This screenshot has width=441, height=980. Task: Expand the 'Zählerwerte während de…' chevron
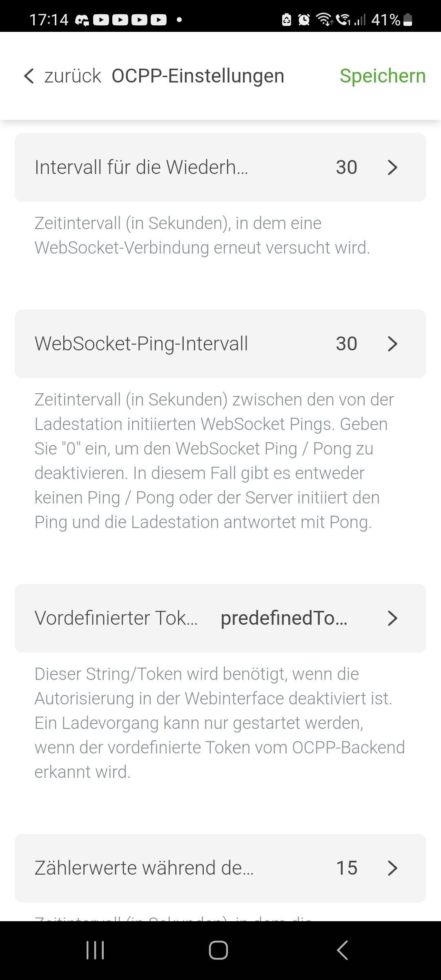coord(392,868)
